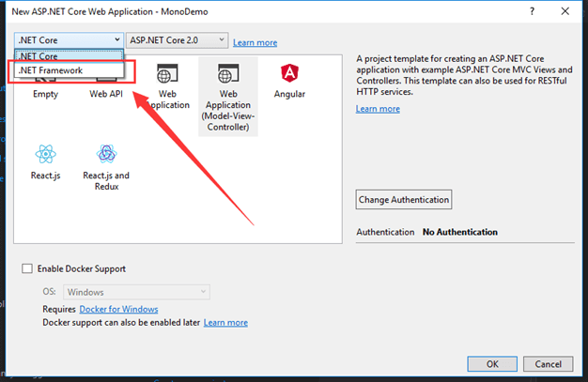This screenshot has width=588, height=382.
Task: Click the Cancel button
Action: (548, 364)
